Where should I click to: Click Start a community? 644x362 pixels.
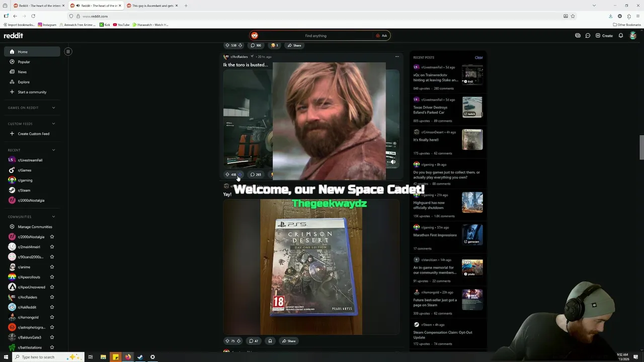point(32,92)
